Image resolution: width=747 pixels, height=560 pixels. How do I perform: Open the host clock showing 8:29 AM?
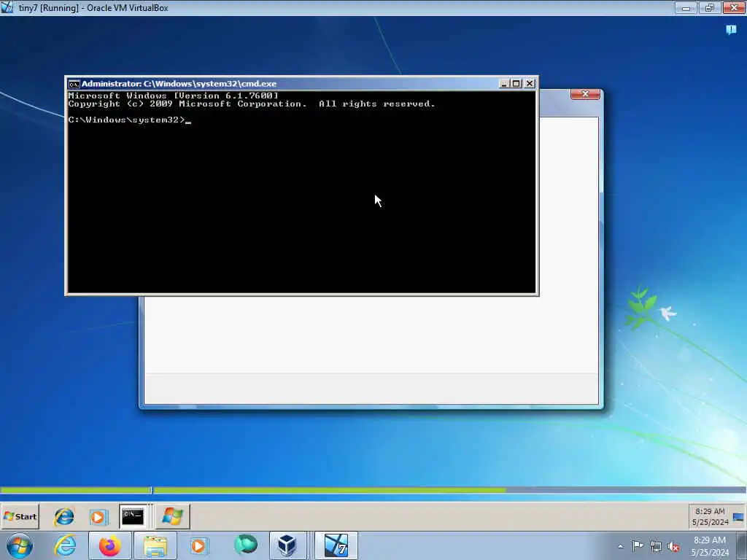(x=710, y=546)
